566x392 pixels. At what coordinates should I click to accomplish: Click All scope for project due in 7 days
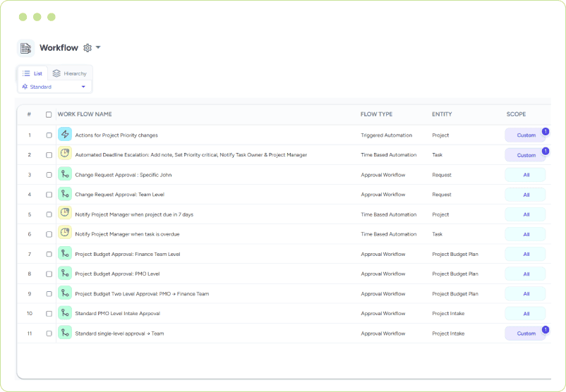point(525,214)
